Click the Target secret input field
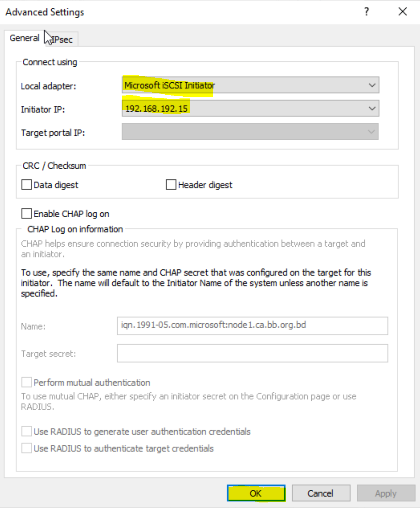 [x=252, y=353]
